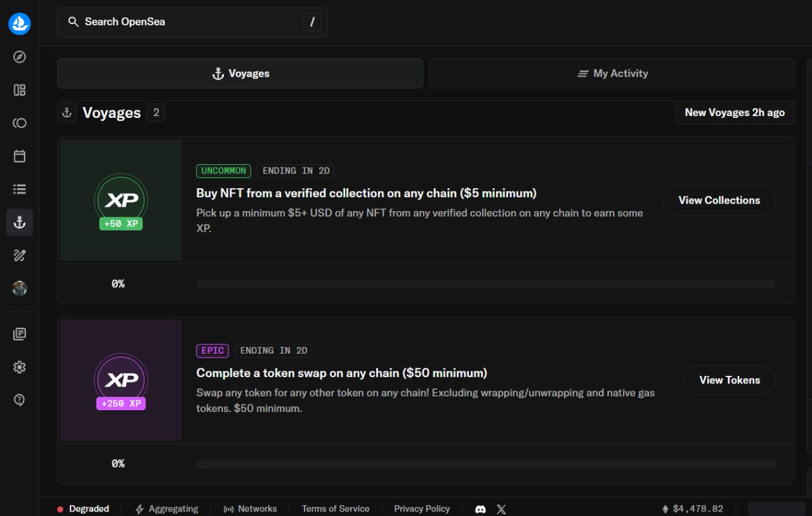Click the NFT voyage description text

point(419,221)
